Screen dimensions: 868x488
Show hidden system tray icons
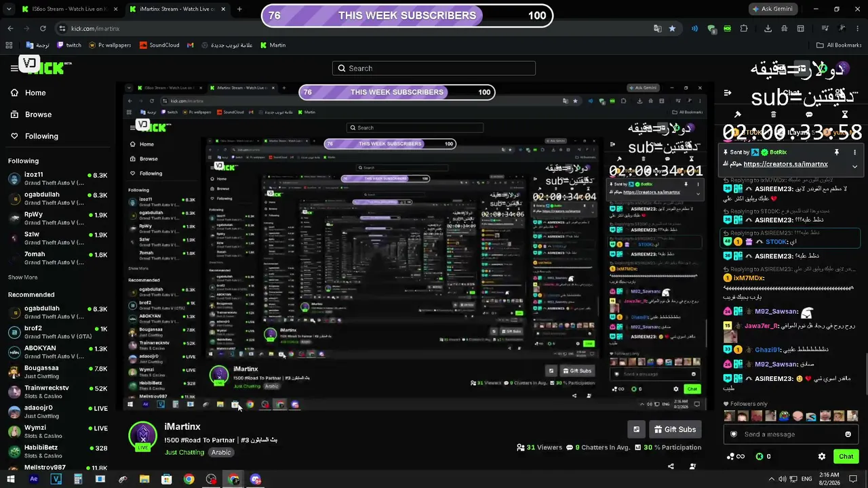771,479
